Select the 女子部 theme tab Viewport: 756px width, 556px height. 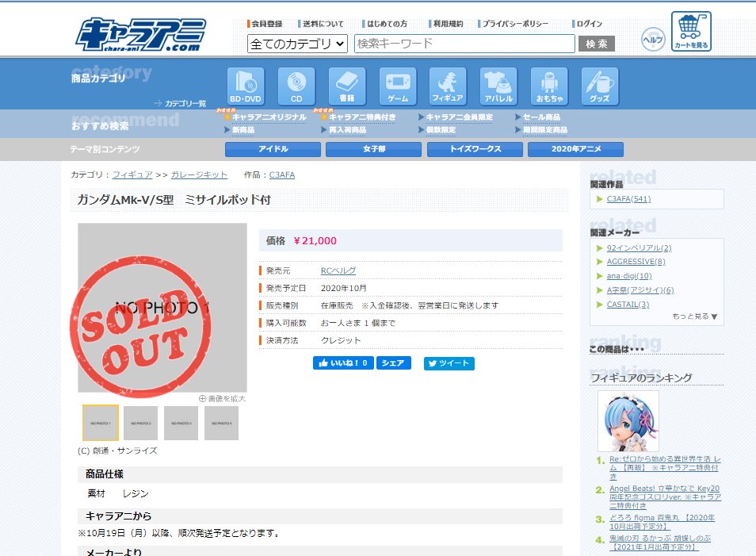374,149
